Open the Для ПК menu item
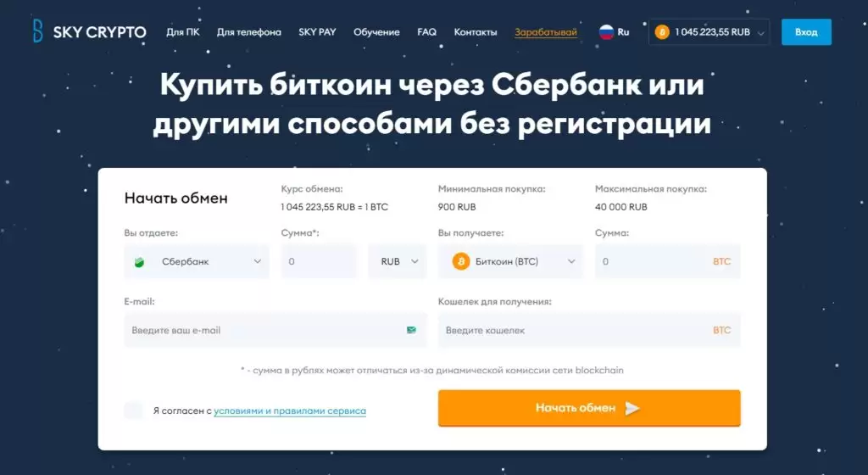The height and width of the screenshot is (475, 868). pos(183,32)
